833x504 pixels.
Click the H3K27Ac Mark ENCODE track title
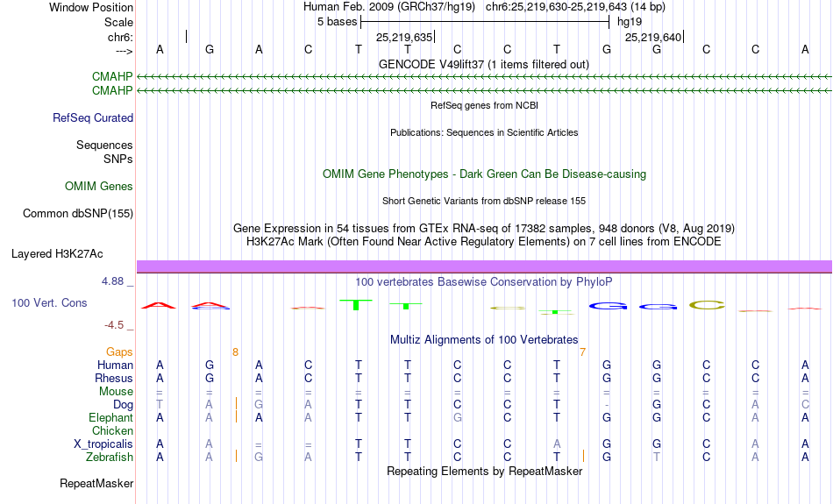tap(484, 242)
